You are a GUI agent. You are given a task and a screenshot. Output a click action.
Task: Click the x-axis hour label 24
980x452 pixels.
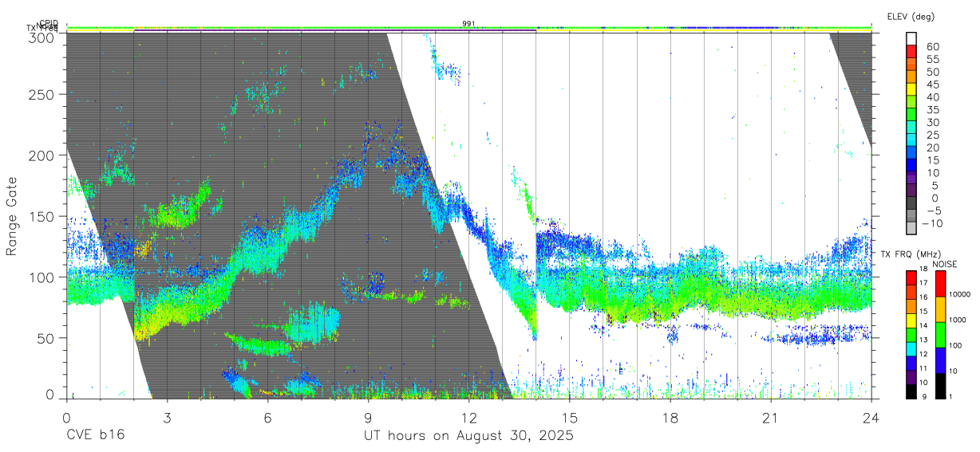(x=871, y=417)
